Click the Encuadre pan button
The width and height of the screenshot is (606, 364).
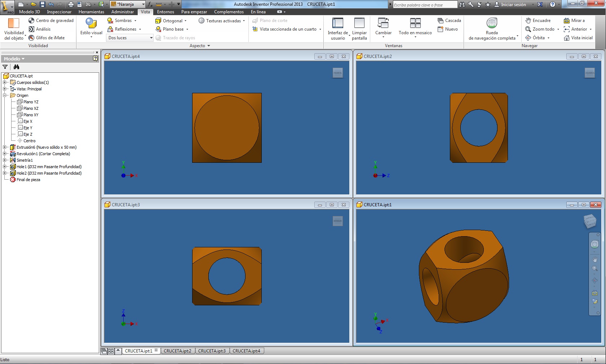coord(538,21)
